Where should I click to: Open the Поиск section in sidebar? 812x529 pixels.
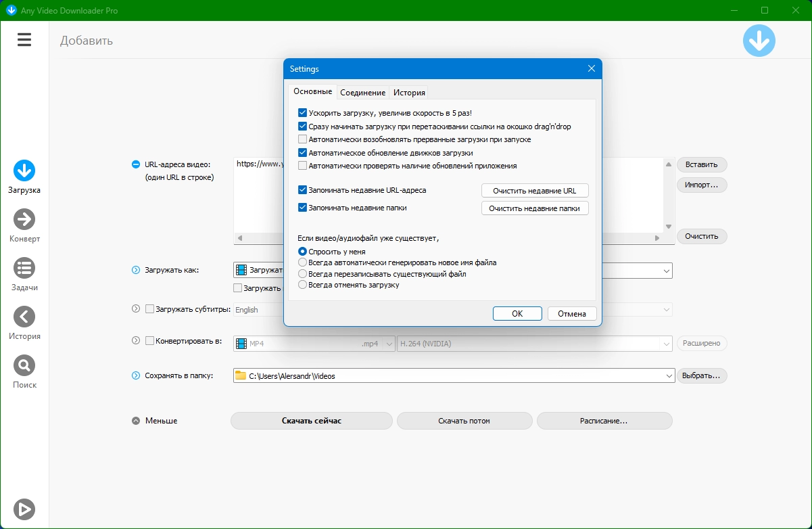tap(24, 371)
